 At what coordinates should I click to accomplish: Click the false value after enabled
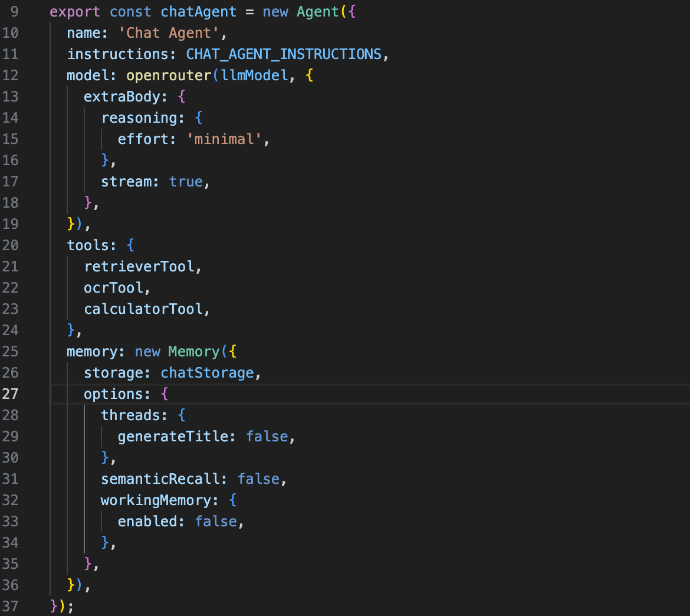[216, 522]
